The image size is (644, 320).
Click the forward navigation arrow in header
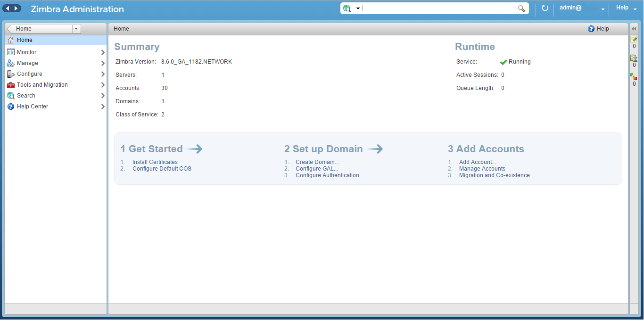point(17,8)
